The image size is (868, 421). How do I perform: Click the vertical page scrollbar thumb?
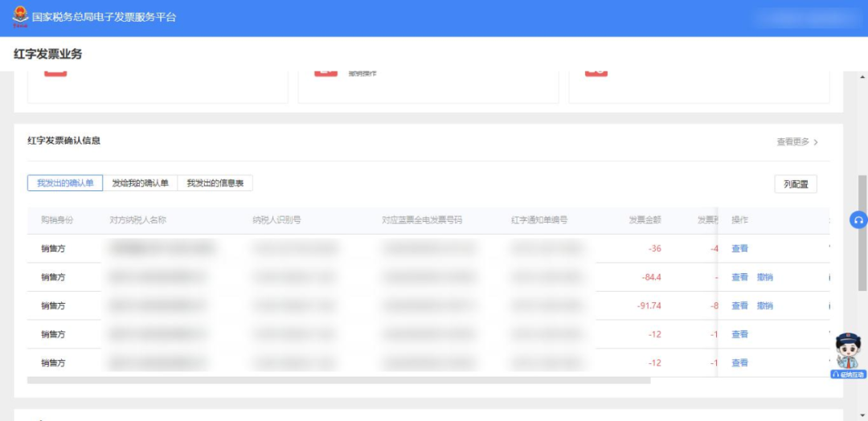862,232
